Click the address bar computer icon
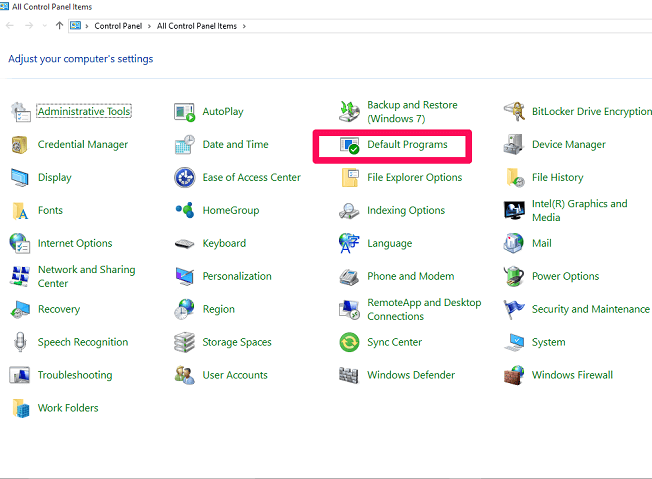This screenshot has width=652, height=479. click(75, 26)
